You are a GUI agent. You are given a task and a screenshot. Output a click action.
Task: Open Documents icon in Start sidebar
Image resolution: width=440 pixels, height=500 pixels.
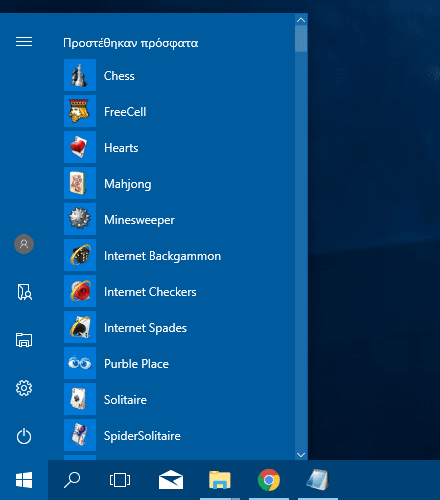(x=24, y=292)
